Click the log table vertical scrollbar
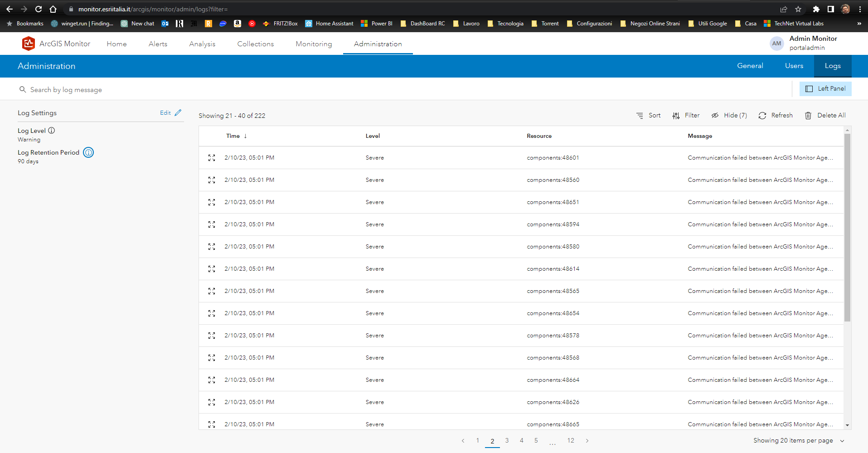Screen dimensions: 868x453 pyautogui.click(x=847, y=227)
